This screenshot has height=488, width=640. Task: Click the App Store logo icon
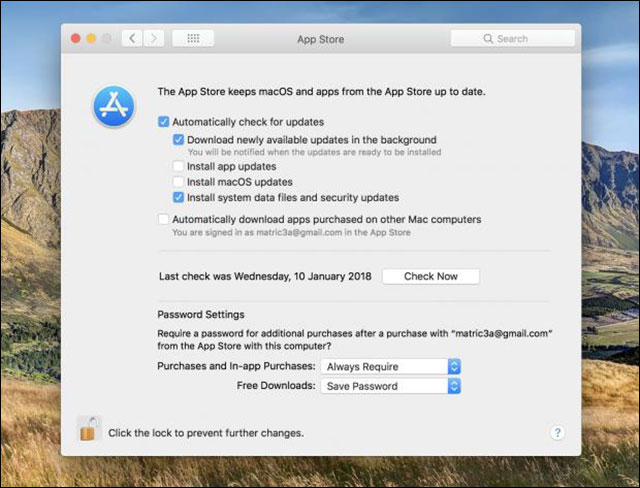(114, 106)
